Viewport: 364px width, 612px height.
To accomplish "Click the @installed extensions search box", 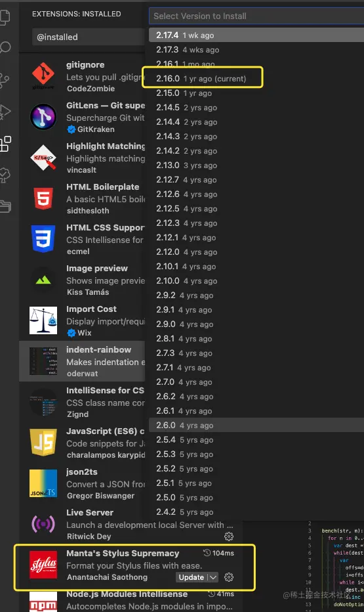I will pos(89,37).
